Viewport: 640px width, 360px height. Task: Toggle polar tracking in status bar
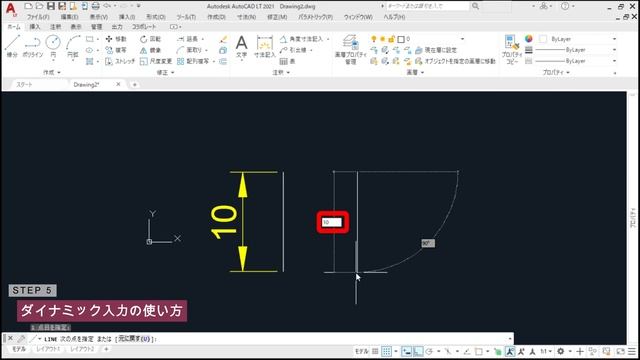coord(429,351)
